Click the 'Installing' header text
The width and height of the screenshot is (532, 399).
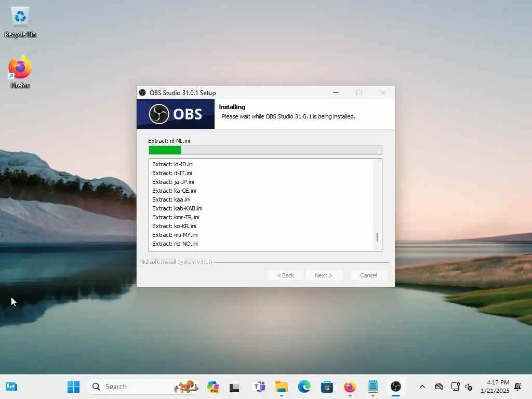pyautogui.click(x=232, y=107)
